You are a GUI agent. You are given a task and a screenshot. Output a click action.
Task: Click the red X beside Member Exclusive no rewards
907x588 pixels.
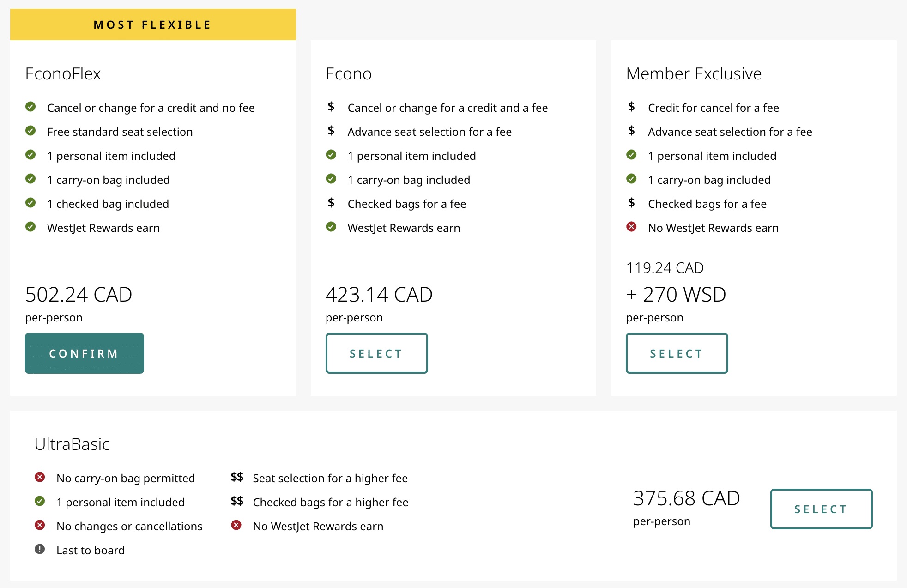[631, 227]
